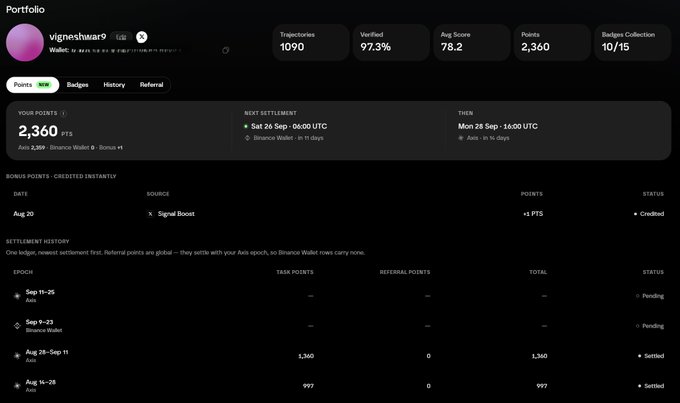Screen dimensions: 680x403
Task: Click the Axis icon on Aug 28–Sep 11 row
Action: click(x=17, y=356)
